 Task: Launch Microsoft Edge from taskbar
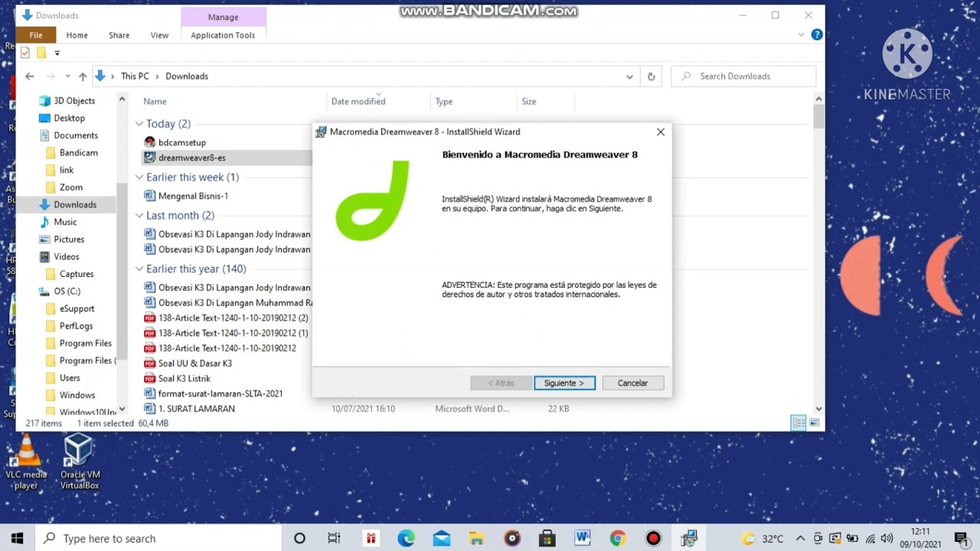pos(406,539)
